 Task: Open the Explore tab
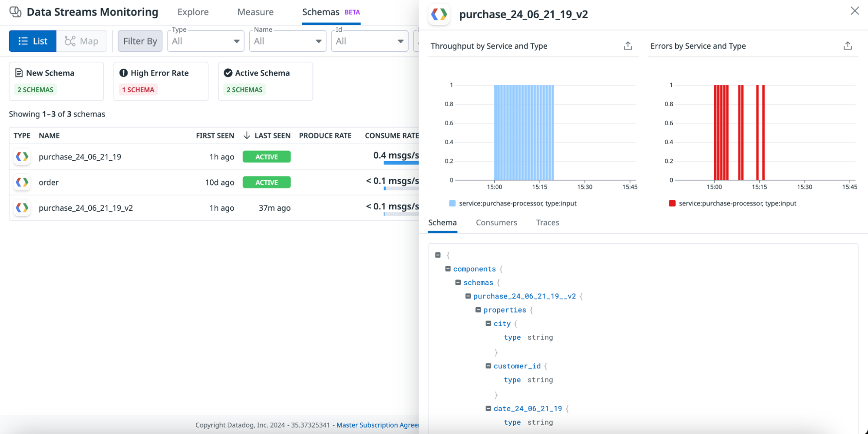point(193,12)
